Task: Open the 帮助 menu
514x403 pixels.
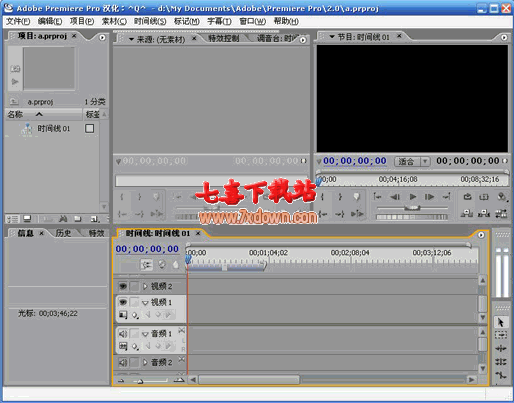Action: point(286,21)
